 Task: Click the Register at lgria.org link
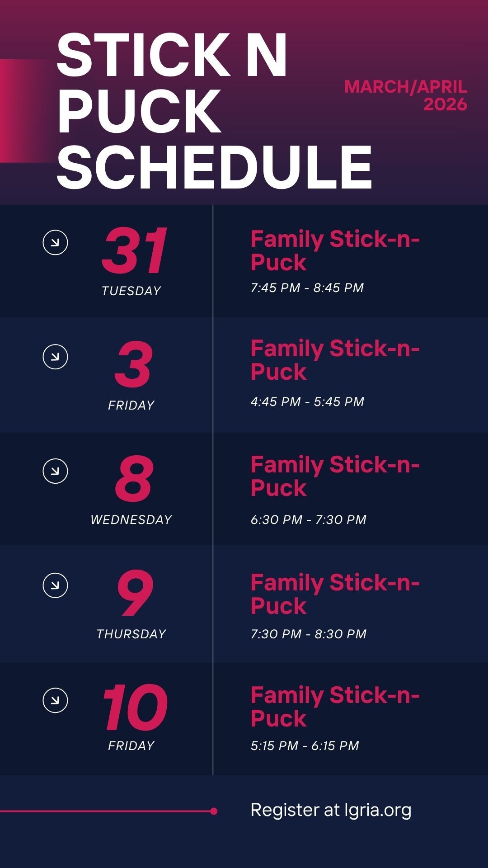tap(331, 810)
